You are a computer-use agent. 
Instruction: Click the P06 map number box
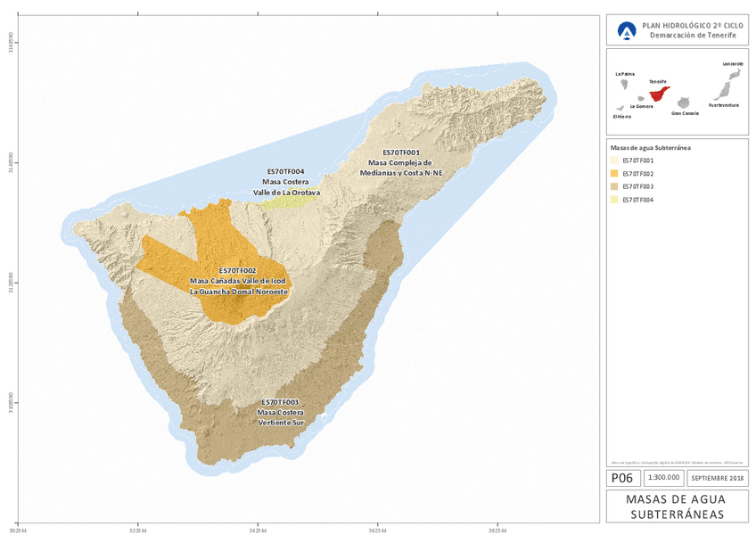621,478
